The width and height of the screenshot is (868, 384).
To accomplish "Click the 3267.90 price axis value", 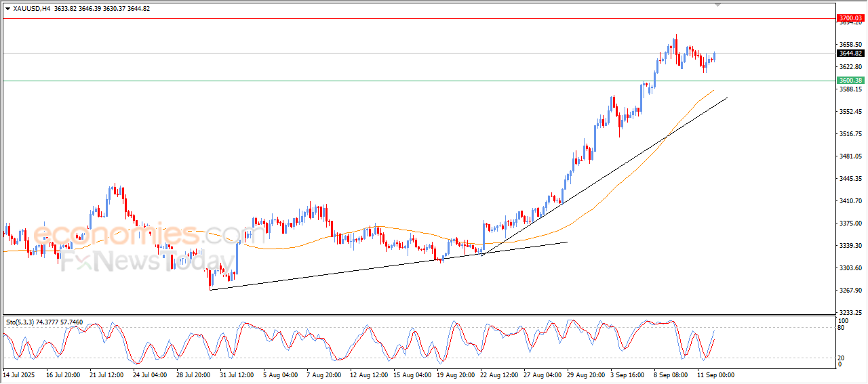I will point(850,291).
